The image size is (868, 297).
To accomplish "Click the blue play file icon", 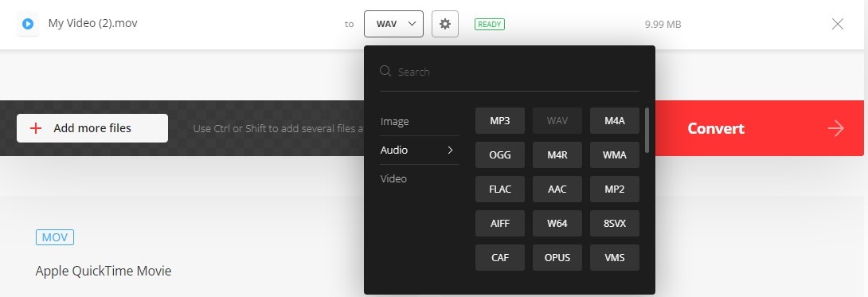I will tap(28, 24).
